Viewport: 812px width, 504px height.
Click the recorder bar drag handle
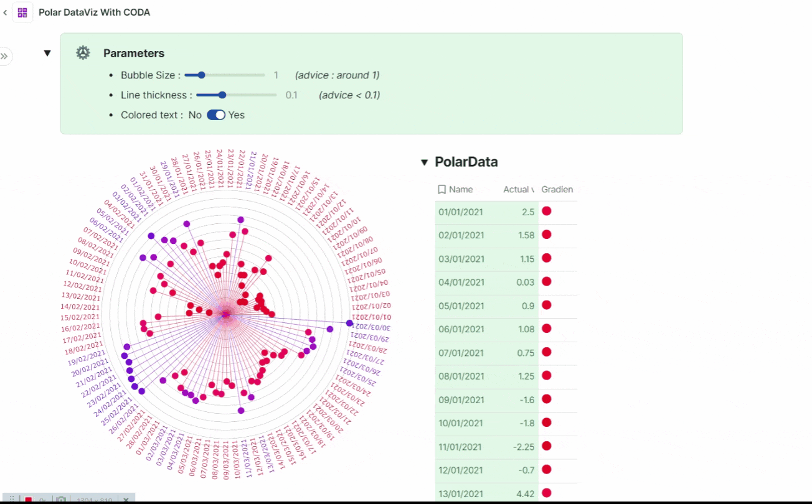11,500
